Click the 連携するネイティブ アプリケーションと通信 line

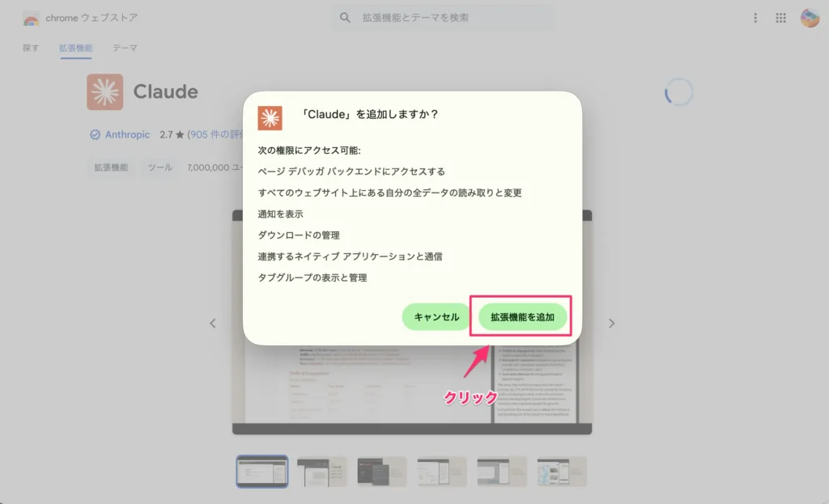coord(350,256)
